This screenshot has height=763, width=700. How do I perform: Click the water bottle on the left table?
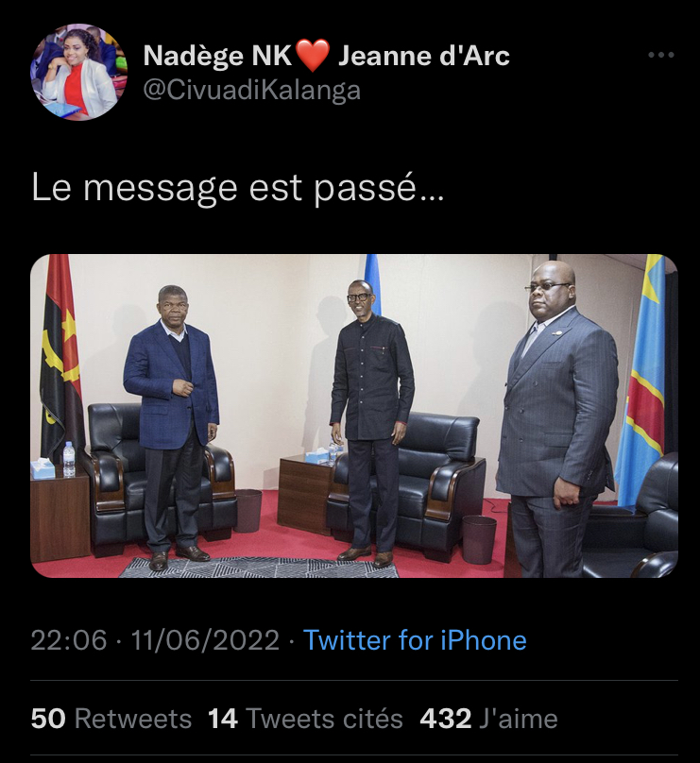69,459
